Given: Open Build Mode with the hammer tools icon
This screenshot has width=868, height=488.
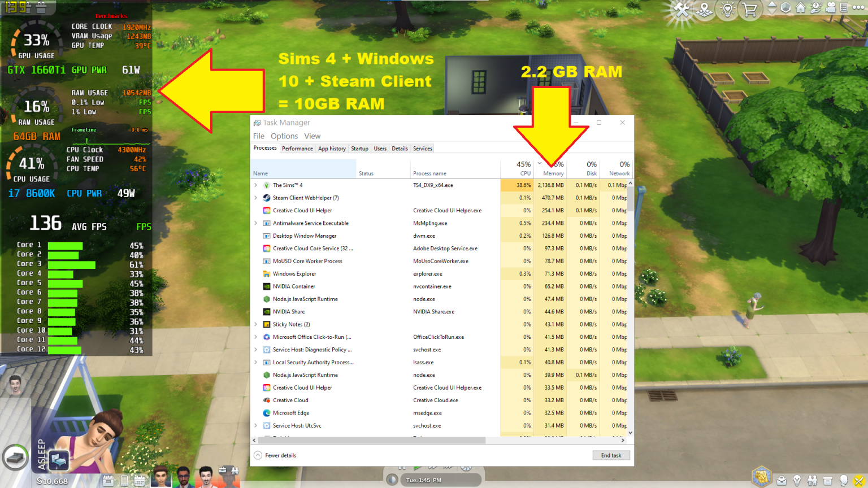Looking at the screenshot, I should click(682, 8).
